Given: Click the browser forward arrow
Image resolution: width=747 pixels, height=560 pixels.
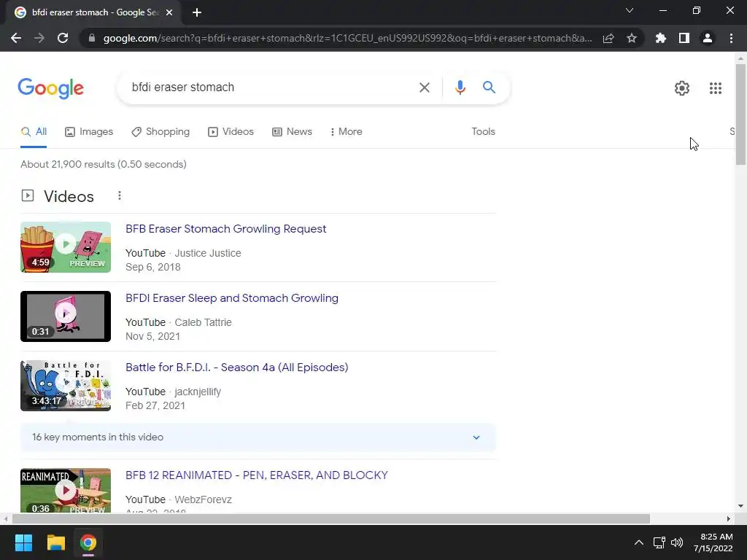Looking at the screenshot, I should tap(39, 38).
